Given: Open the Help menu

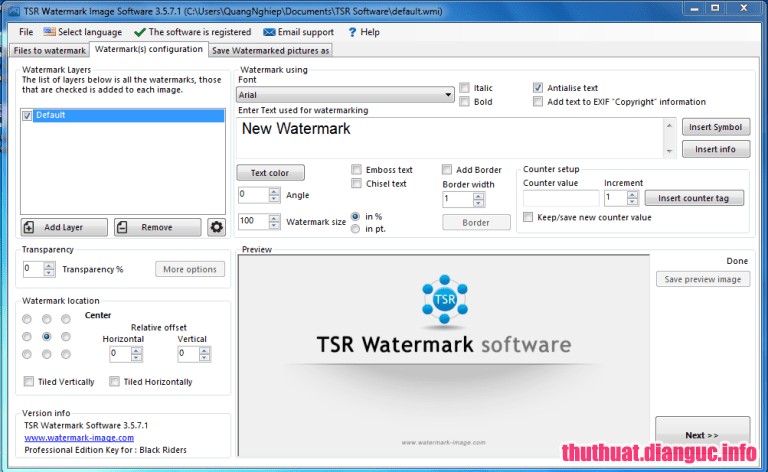Looking at the screenshot, I should pyautogui.click(x=370, y=32).
